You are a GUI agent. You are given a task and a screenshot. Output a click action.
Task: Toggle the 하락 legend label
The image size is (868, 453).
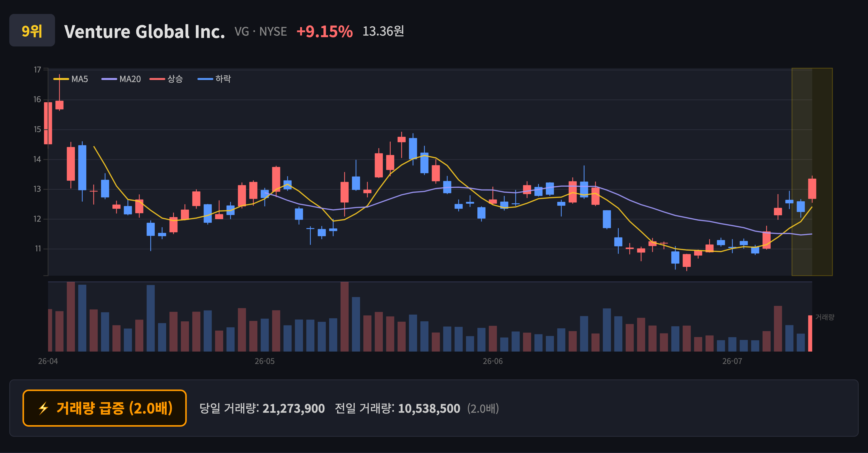click(x=223, y=79)
